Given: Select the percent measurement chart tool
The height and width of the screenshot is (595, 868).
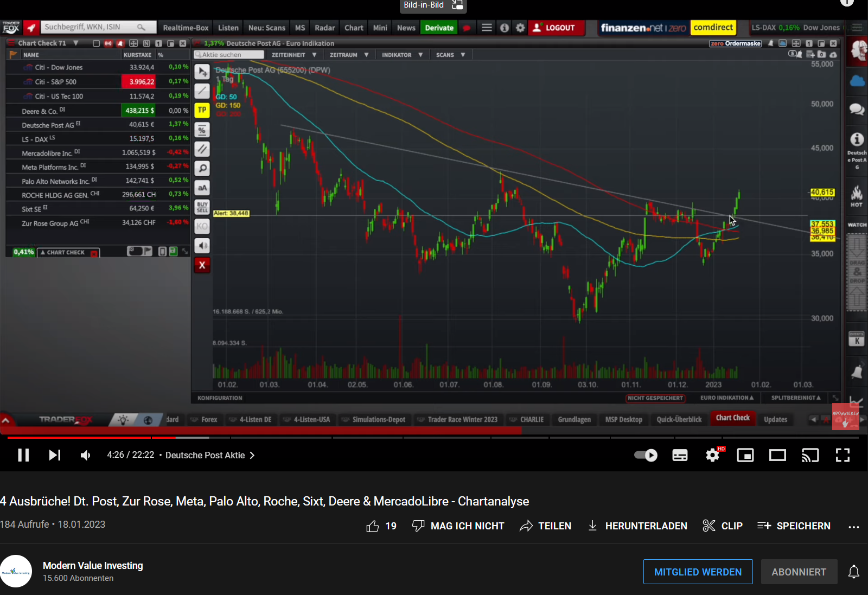Looking at the screenshot, I should 202,130.
